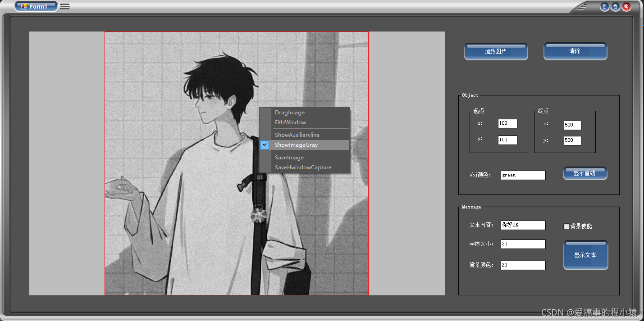Click the ShowImageGray menu entry
The width and height of the screenshot is (644, 321).
coord(305,145)
